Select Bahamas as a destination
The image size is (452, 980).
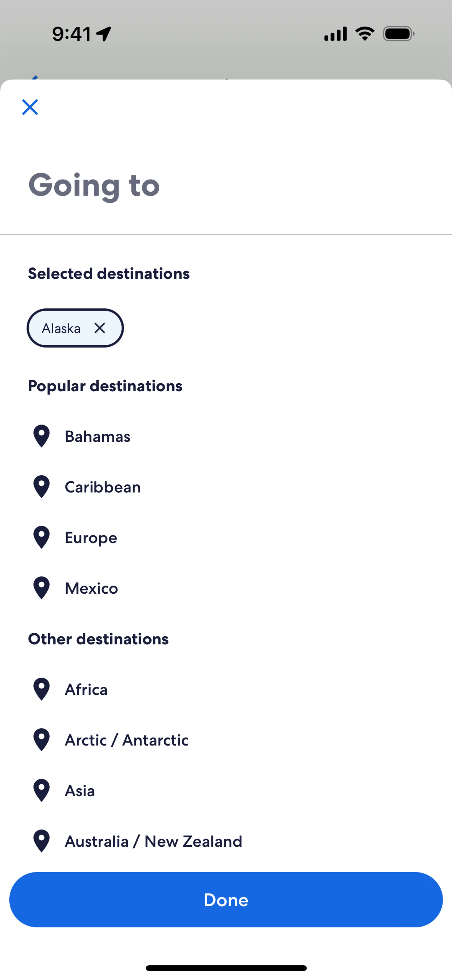tap(97, 436)
